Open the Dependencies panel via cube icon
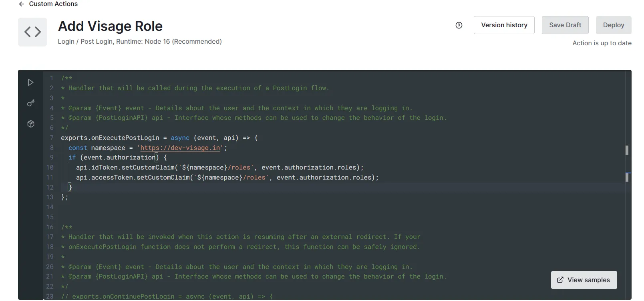The image size is (644, 301). tap(30, 124)
